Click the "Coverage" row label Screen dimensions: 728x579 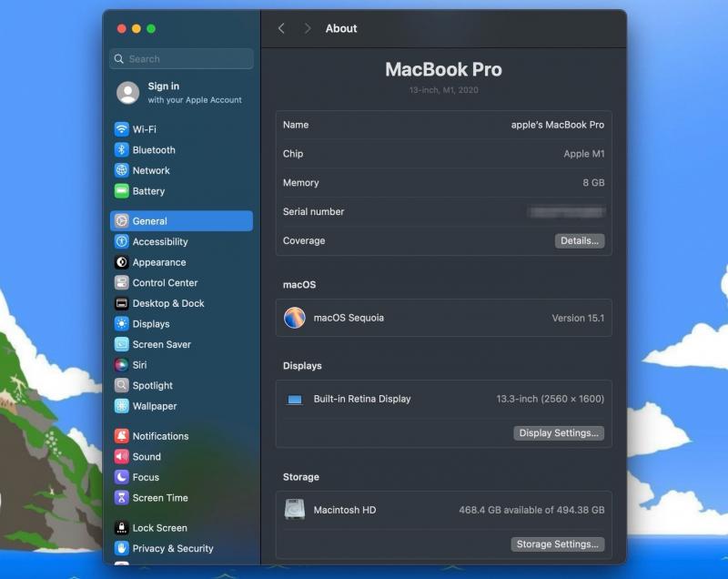(304, 240)
